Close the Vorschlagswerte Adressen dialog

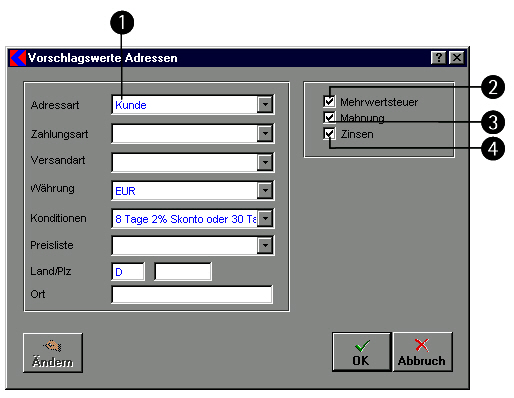click(x=457, y=58)
